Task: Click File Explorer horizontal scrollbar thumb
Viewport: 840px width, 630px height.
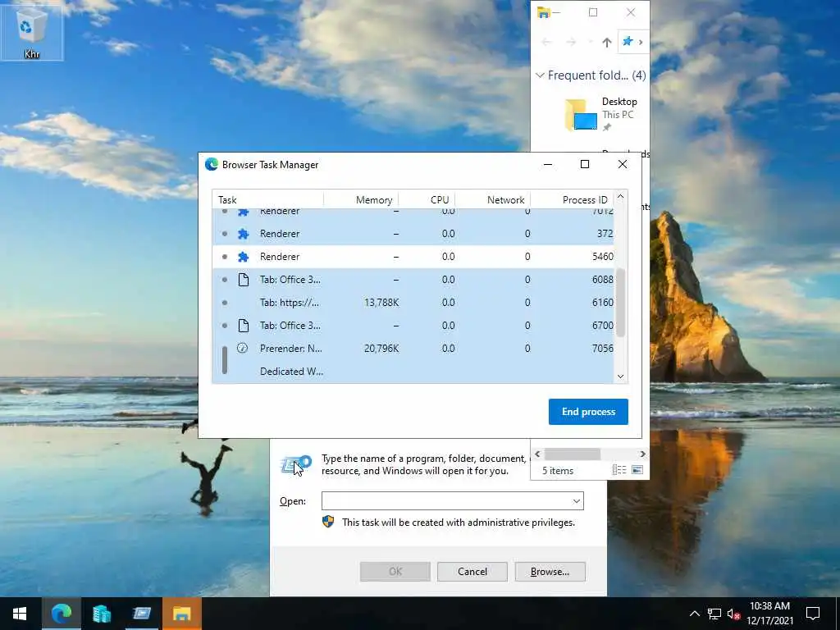Action: click(573, 454)
